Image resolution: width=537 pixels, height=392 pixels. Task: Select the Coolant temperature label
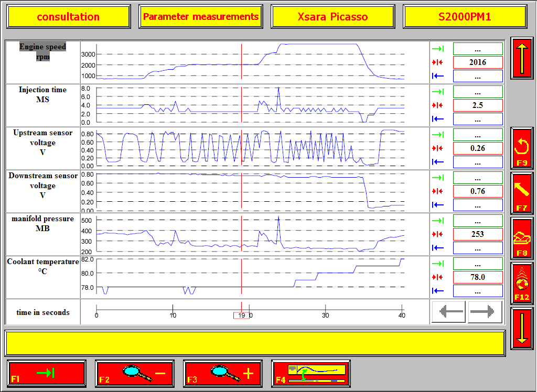pos(43,266)
